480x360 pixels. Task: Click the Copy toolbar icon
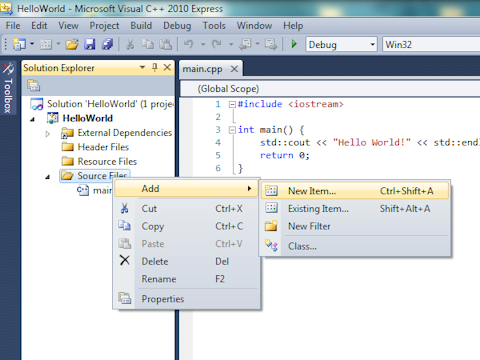pos(147,44)
